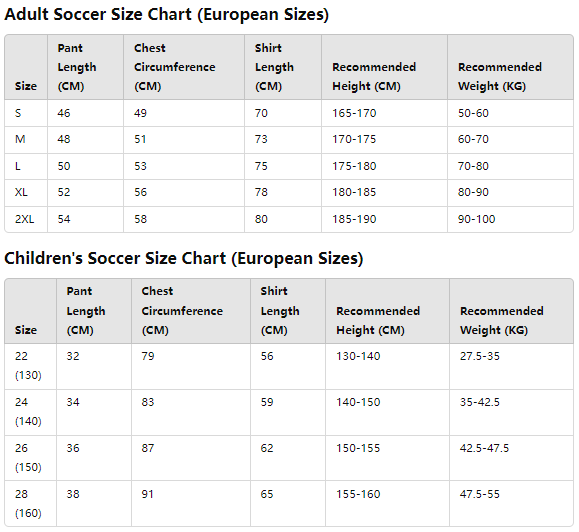This screenshot has height=532, width=579.
Task: Click adult Pant Length column header
Action: click(x=85, y=67)
